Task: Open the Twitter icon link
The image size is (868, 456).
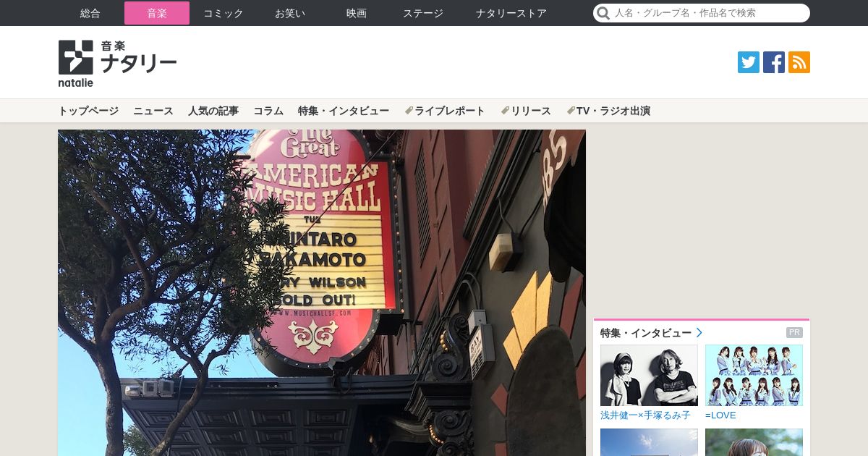Action: [749, 62]
